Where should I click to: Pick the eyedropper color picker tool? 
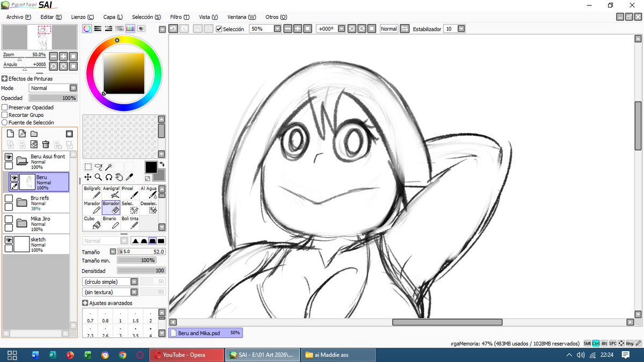point(129,176)
